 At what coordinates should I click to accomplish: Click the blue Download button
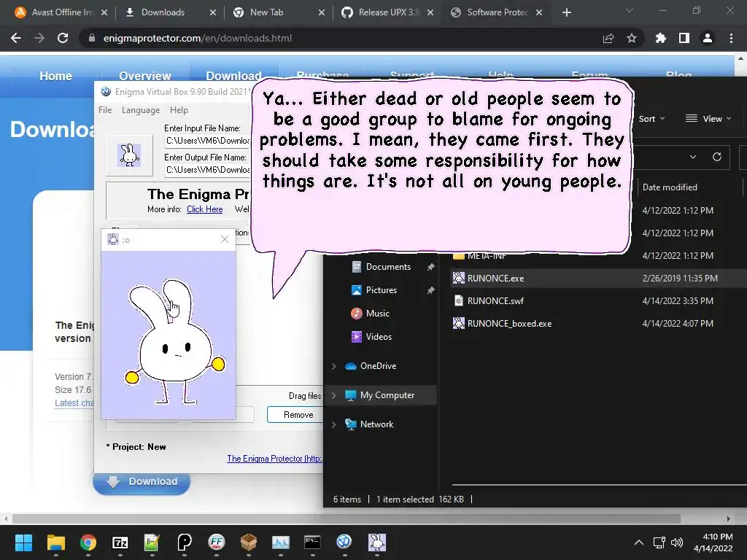tap(142, 481)
